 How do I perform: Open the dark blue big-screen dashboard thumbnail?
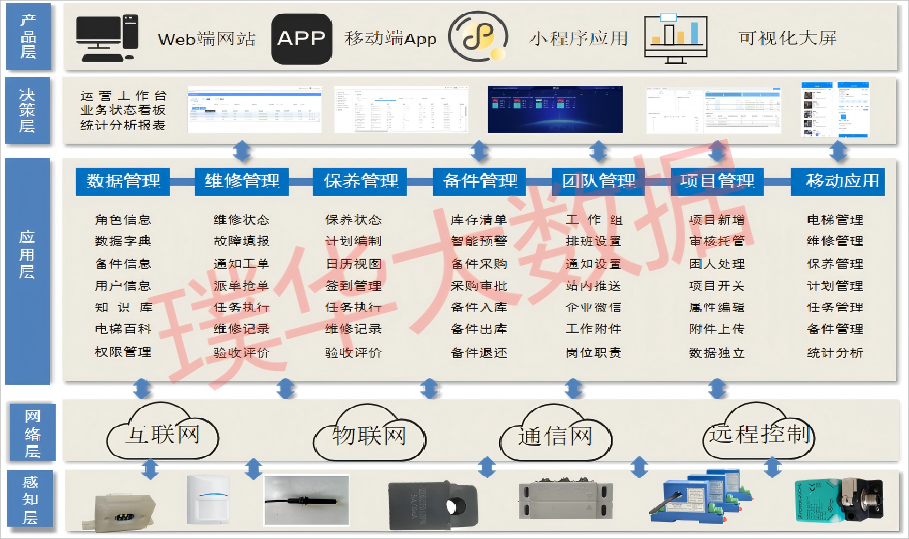[555, 110]
